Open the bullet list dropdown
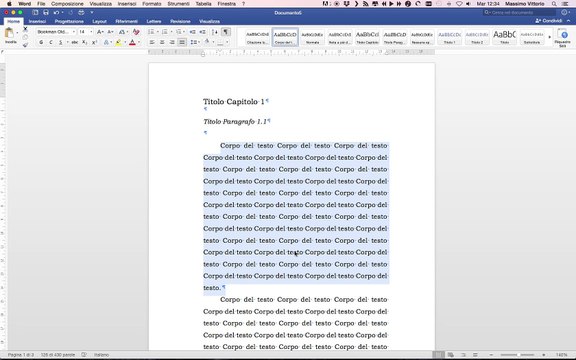 tap(158, 32)
